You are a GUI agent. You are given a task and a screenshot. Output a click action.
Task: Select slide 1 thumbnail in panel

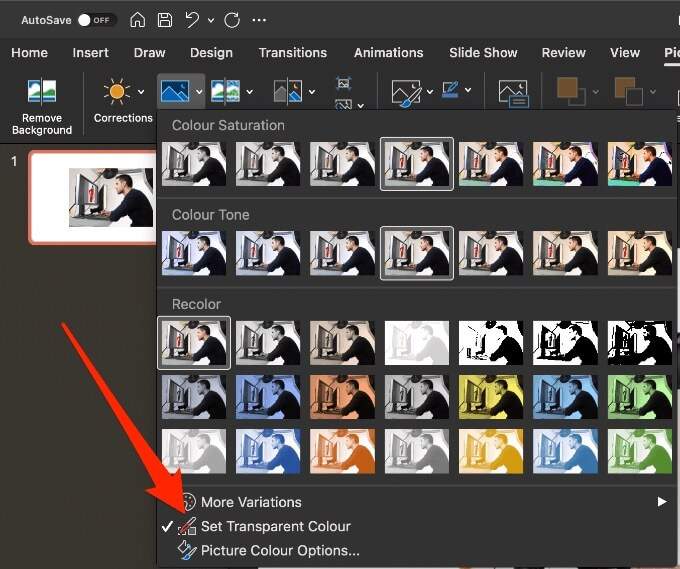(x=93, y=197)
